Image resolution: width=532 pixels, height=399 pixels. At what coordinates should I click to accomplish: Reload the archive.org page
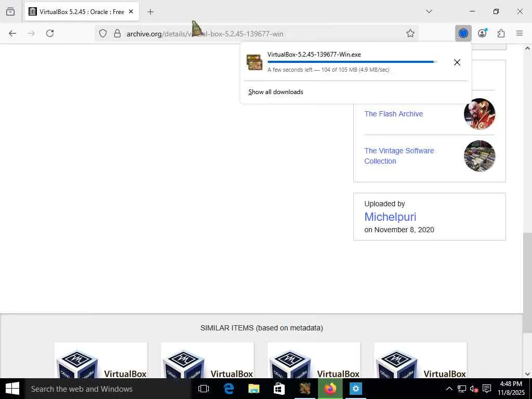[x=50, y=33]
